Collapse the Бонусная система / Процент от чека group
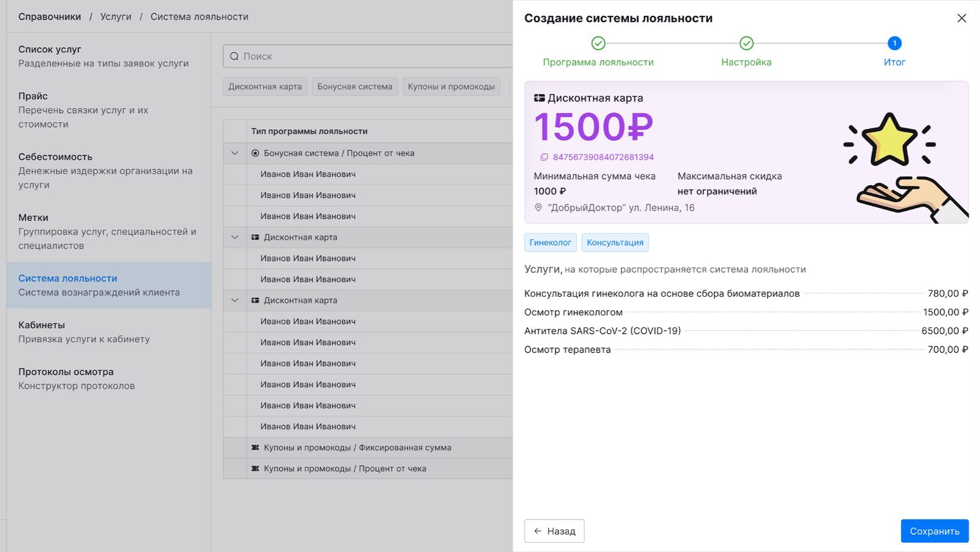 click(x=235, y=153)
